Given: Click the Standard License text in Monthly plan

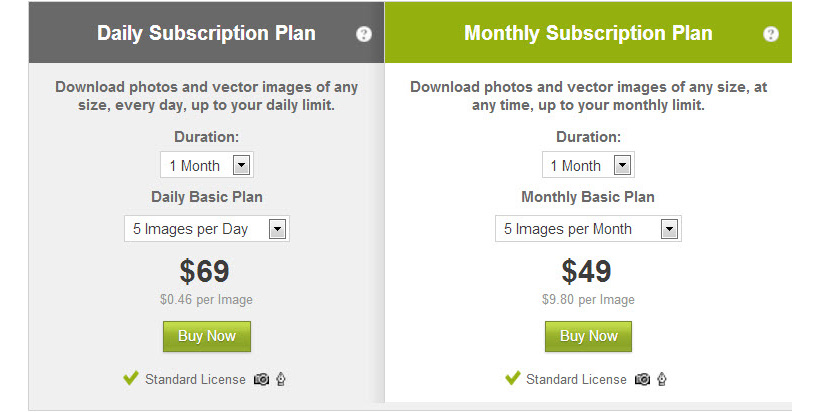Looking at the screenshot, I should click(x=576, y=380).
